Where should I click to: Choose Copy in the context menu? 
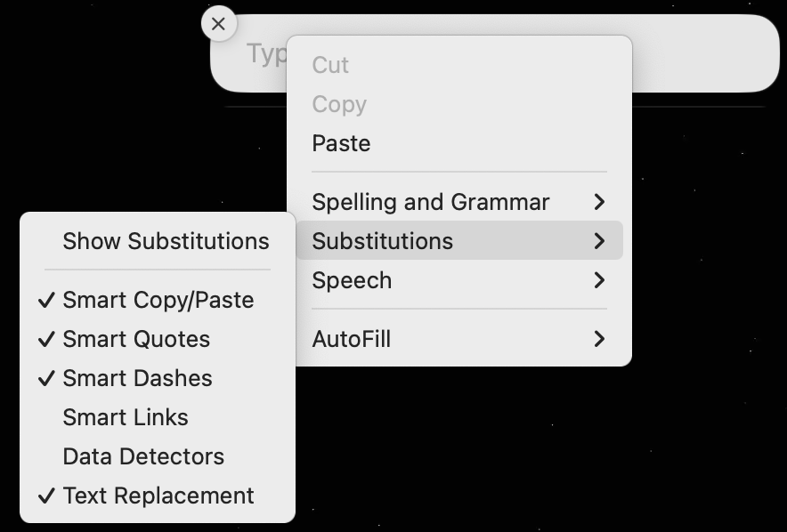339,104
